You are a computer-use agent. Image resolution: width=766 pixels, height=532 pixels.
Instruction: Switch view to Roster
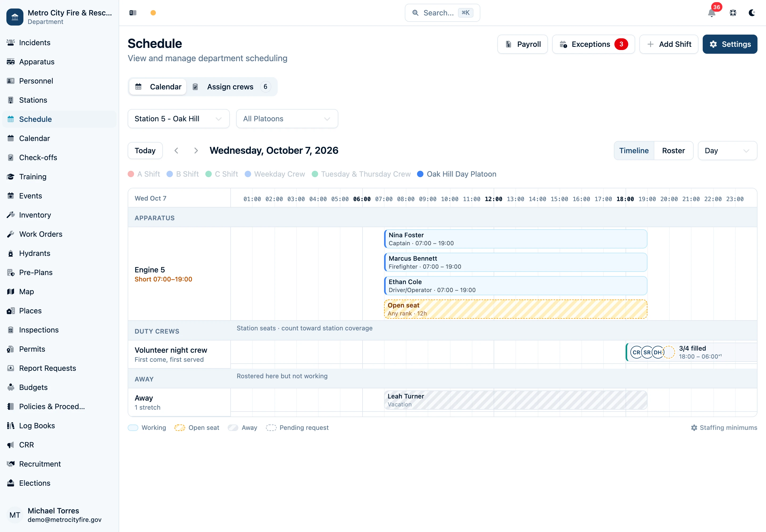click(x=673, y=151)
